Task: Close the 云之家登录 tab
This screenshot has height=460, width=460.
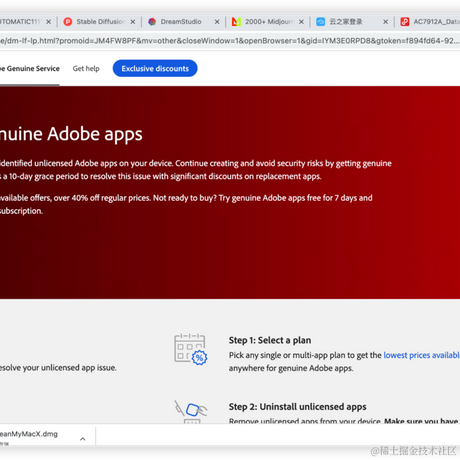Action: [386, 22]
